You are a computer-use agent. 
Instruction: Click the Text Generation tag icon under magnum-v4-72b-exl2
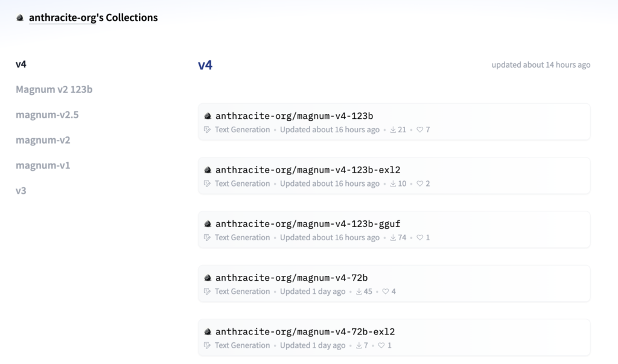coord(206,345)
